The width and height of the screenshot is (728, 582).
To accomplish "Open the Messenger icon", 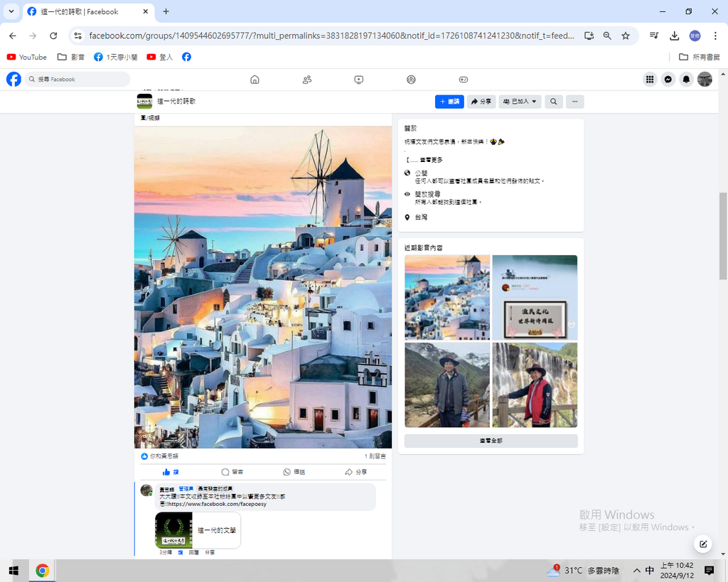I will click(x=668, y=80).
